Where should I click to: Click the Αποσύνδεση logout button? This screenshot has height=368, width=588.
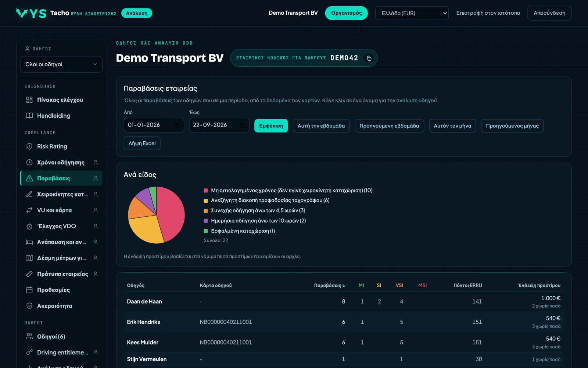coord(549,13)
